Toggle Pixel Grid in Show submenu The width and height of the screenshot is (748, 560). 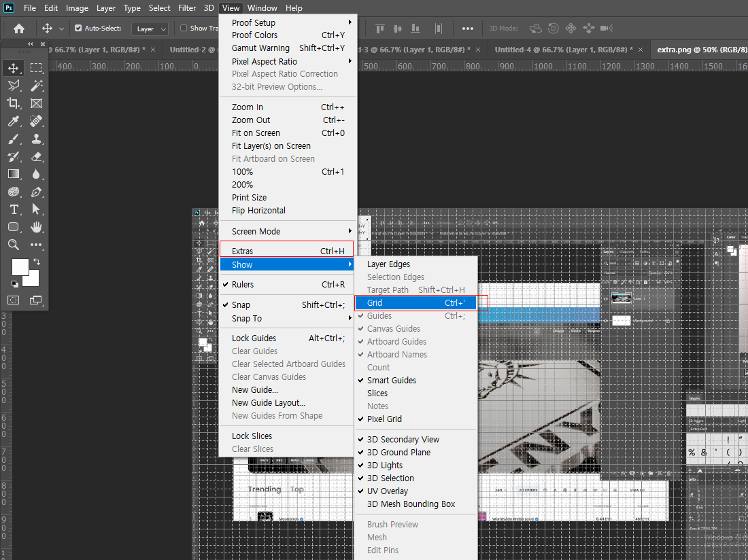pos(416,419)
